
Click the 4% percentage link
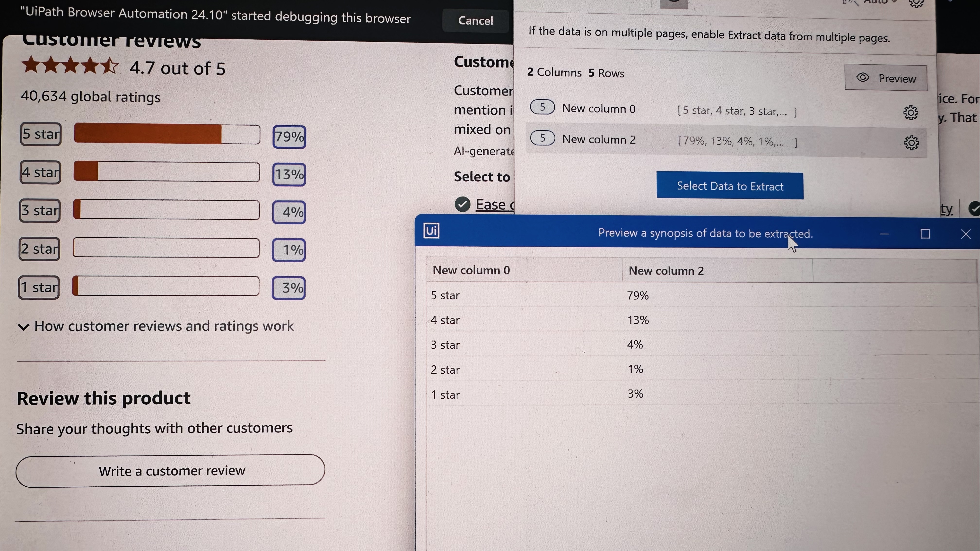(289, 212)
